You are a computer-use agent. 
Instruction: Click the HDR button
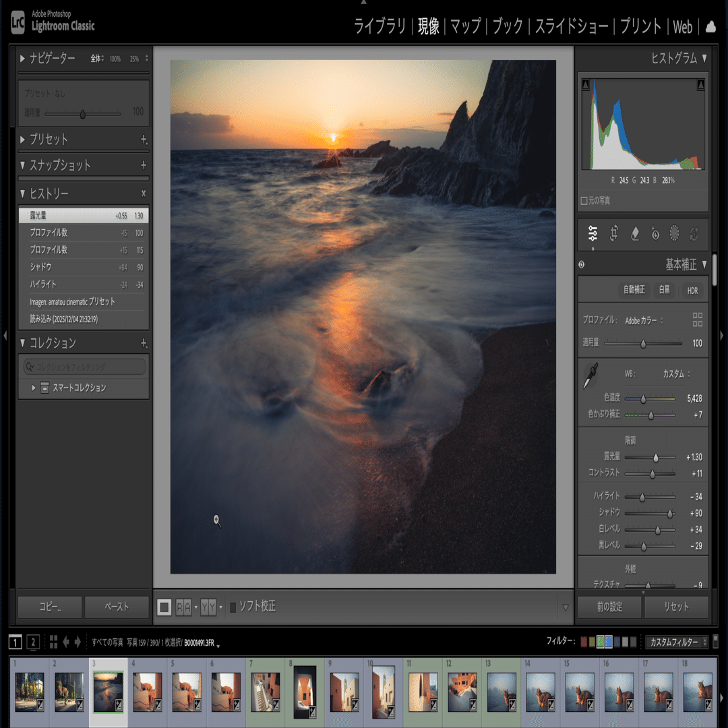[x=692, y=291]
